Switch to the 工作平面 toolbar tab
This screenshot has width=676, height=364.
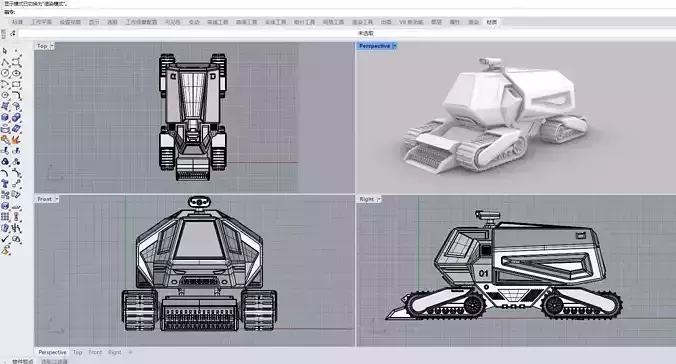(x=41, y=22)
